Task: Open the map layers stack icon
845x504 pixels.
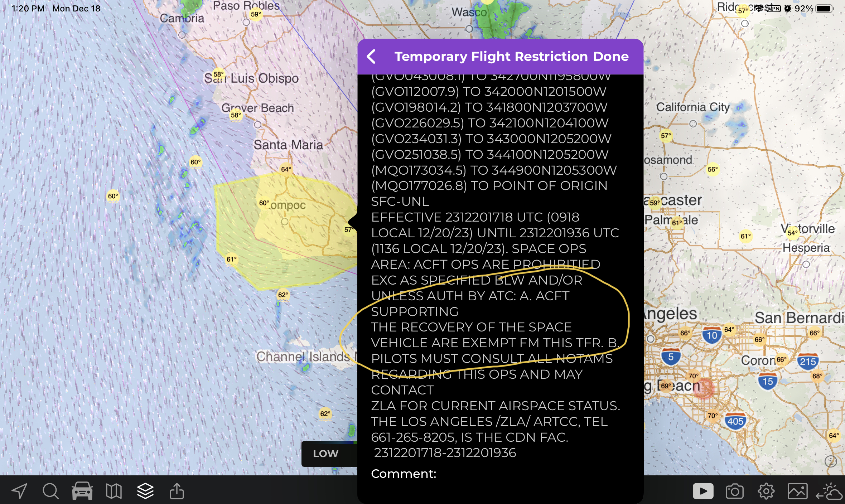Action: 145,491
